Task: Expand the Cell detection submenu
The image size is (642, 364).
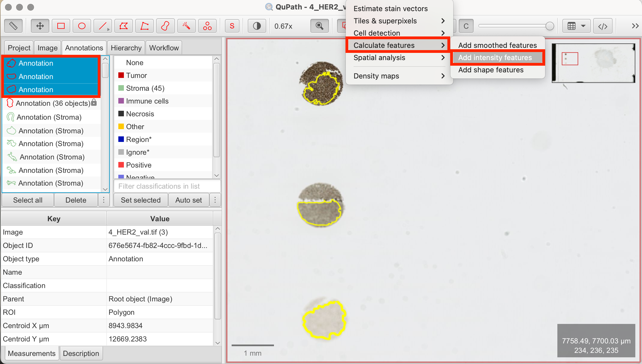Action: (377, 33)
